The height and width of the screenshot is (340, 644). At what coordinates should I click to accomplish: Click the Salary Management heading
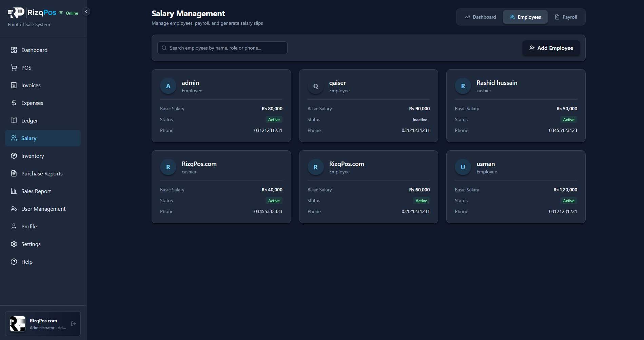(x=188, y=14)
